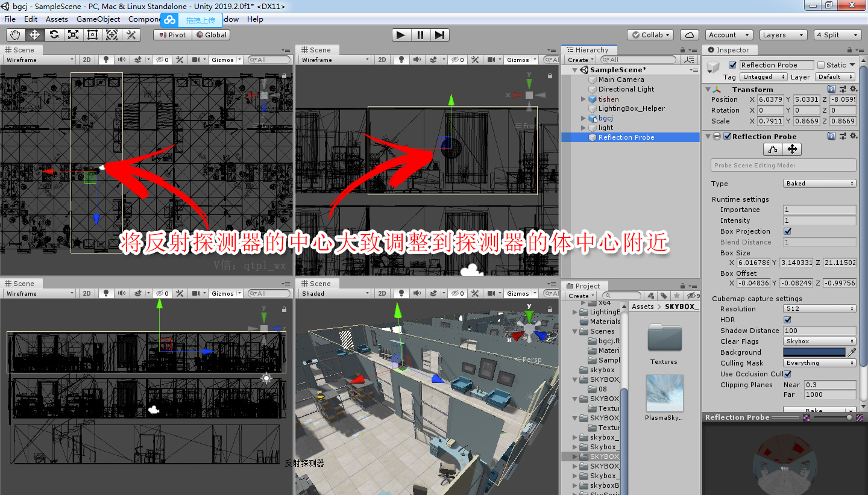The image size is (868, 495).
Task: Open the Collab button
Action: point(650,35)
